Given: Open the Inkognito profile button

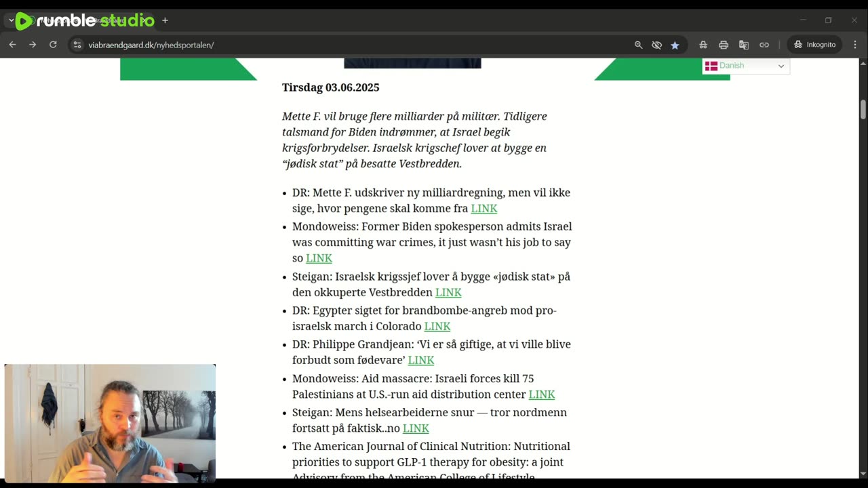Looking at the screenshot, I should tap(814, 45).
